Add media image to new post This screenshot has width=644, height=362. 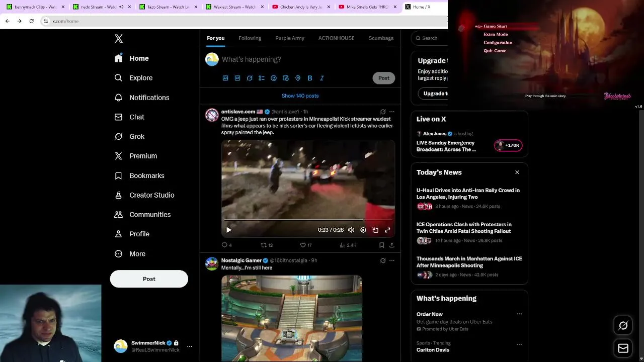click(x=225, y=78)
